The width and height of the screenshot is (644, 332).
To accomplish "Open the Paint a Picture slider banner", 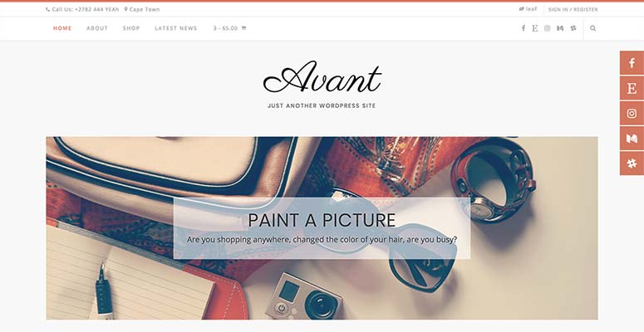I will click(322, 228).
